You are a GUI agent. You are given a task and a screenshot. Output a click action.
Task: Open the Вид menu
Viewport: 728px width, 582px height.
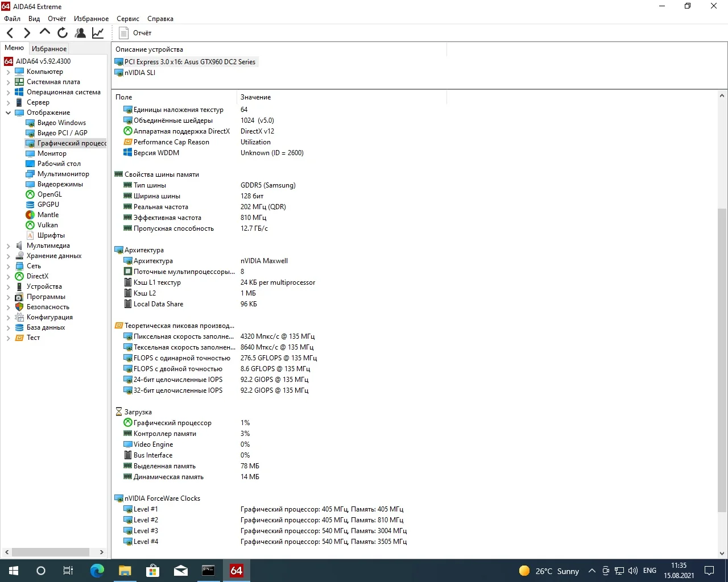tap(34, 19)
